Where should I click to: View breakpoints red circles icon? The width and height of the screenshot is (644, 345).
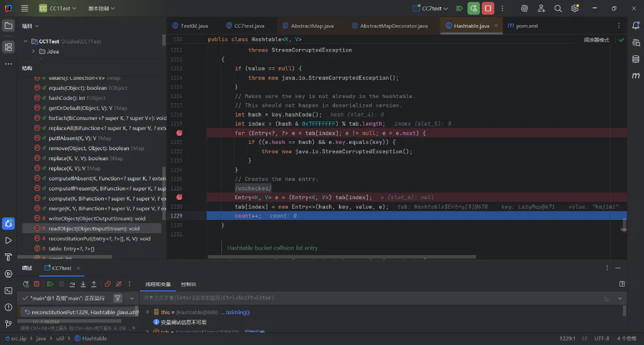pos(108,284)
